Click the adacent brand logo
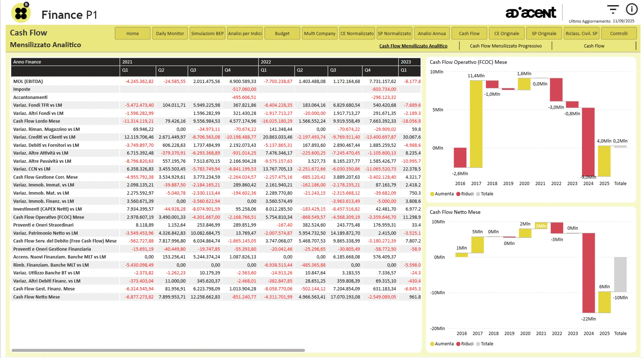The image size is (644, 358). [x=531, y=13]
